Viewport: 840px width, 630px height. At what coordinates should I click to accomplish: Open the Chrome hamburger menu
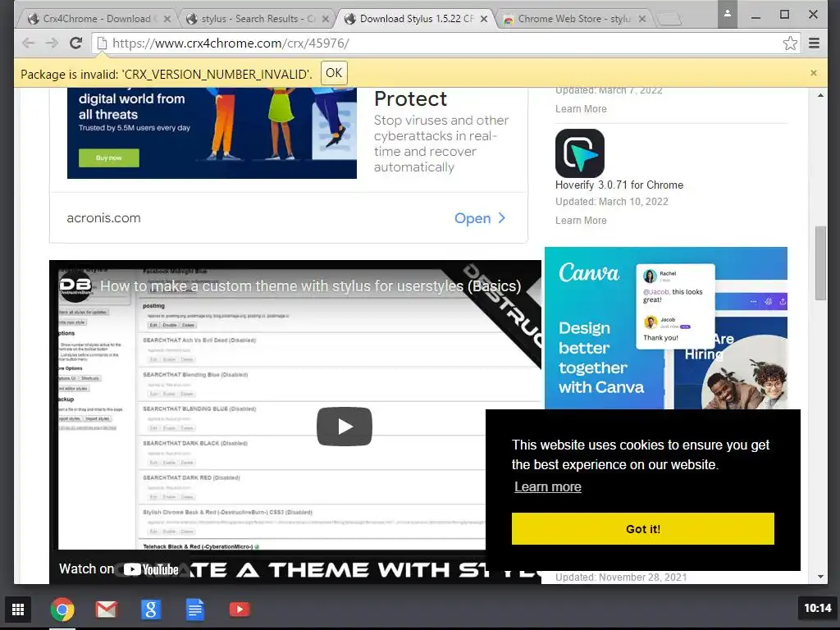(x=815, y=43)
